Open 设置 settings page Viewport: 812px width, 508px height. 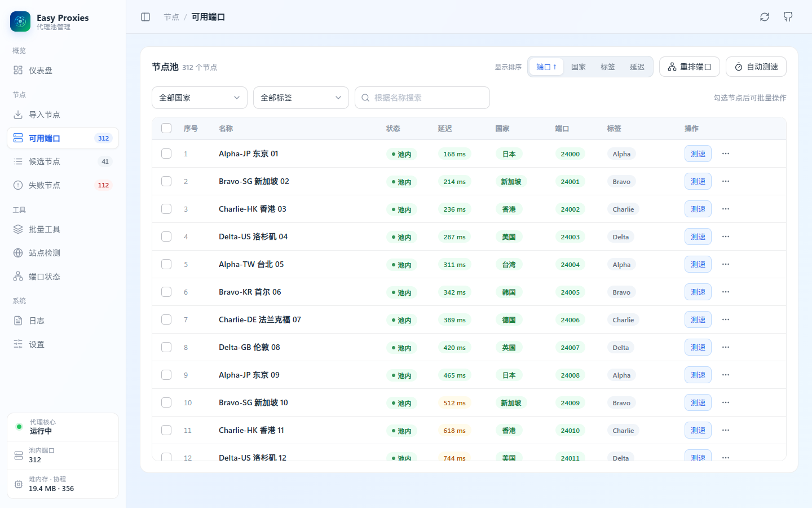tap(63, 344)
